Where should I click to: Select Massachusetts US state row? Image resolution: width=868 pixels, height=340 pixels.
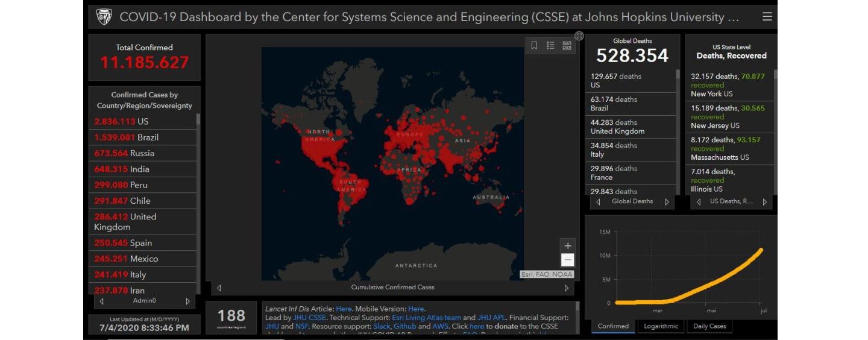[x=729, y=148]
